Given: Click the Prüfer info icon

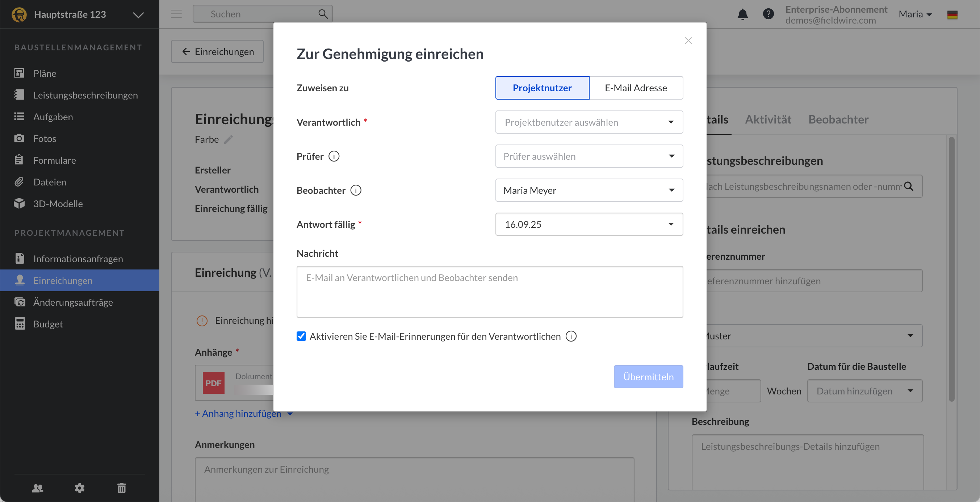Looking at the screenshot, I should click(334, 156).
